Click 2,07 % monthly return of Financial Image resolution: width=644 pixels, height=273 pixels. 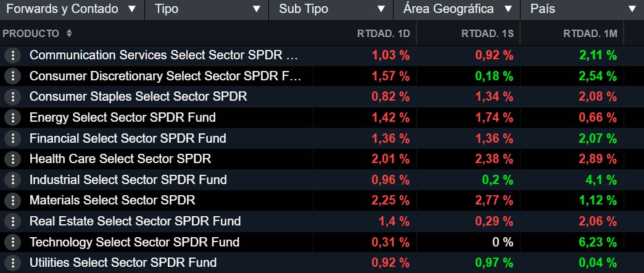(x=598, y=138)
